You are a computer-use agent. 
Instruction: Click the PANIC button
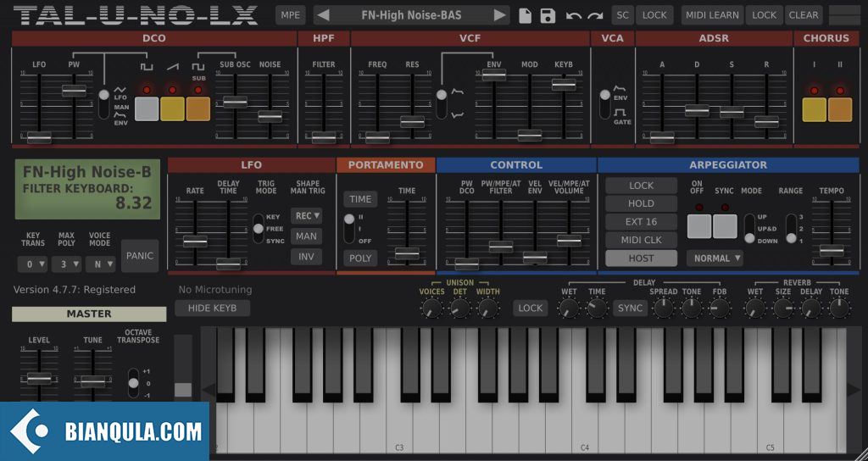[140, 256]
